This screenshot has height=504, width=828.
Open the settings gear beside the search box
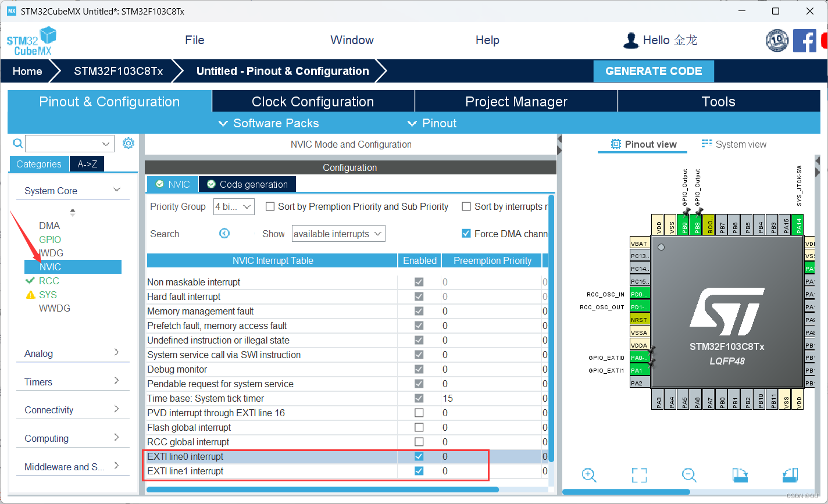[129, 143]
